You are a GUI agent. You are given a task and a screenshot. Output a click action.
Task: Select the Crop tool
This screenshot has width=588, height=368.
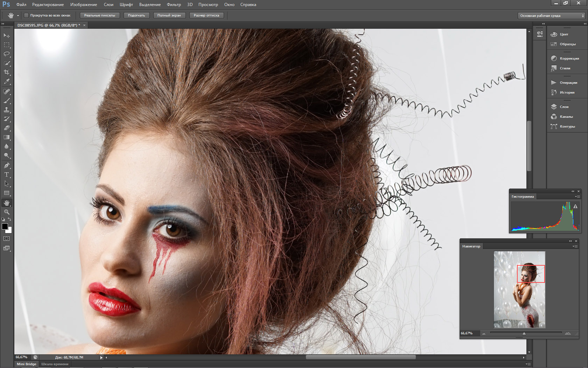coord(7,72)
